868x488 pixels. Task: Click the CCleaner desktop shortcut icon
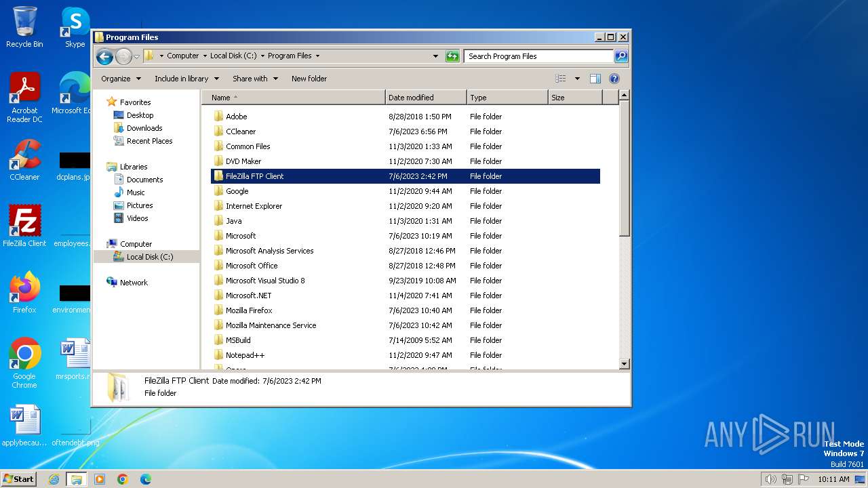(x=24, y=160)
